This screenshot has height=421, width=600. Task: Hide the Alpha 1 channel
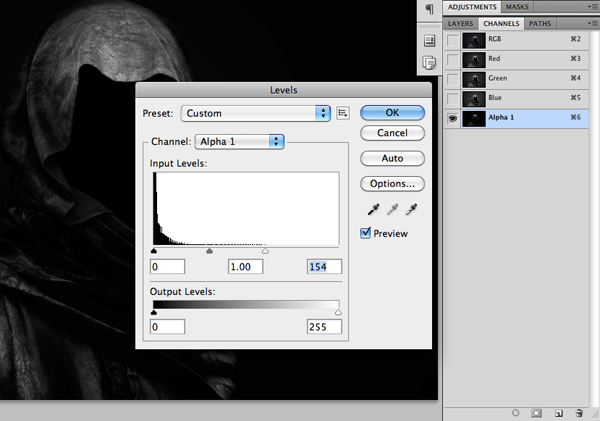click(x=453, y=117)
